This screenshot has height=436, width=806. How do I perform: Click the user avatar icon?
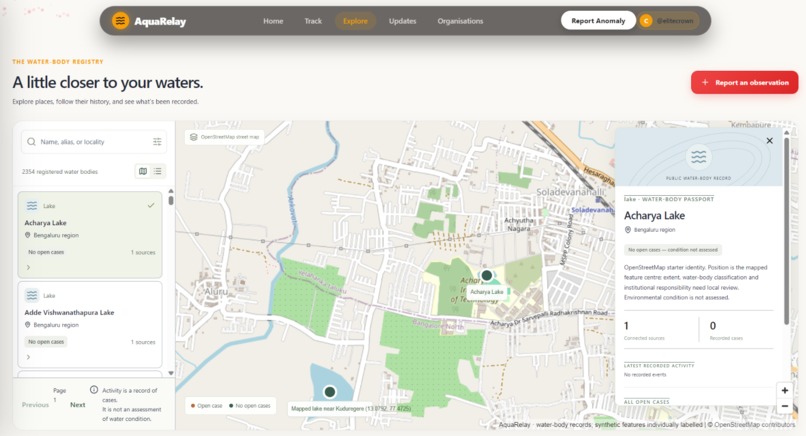[x=646, y=21]
